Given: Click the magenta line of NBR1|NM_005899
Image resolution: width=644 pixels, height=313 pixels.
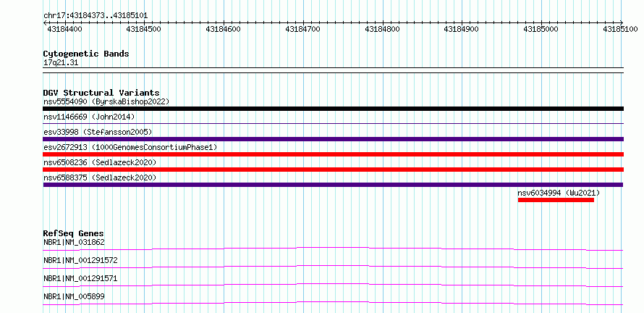Looking at the screenshot, I should point(333,303).
